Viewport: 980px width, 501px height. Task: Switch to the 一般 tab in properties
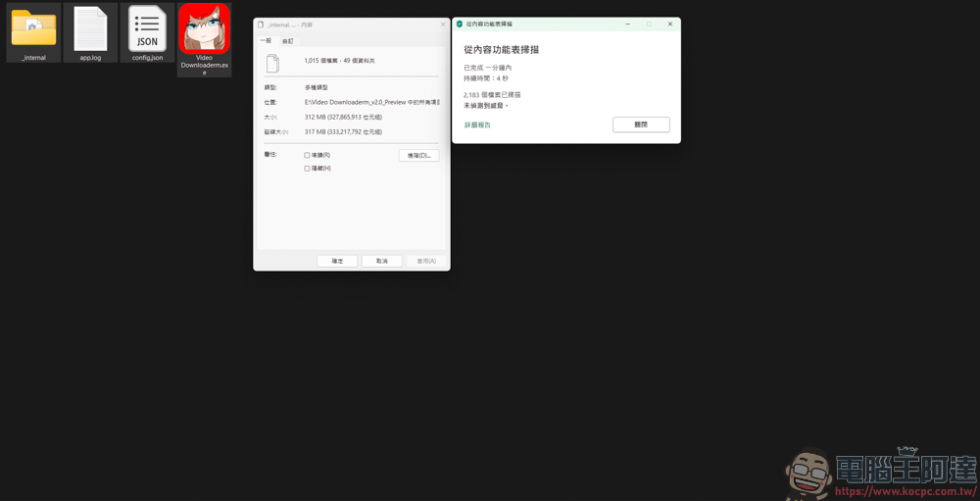pos(267,40)
